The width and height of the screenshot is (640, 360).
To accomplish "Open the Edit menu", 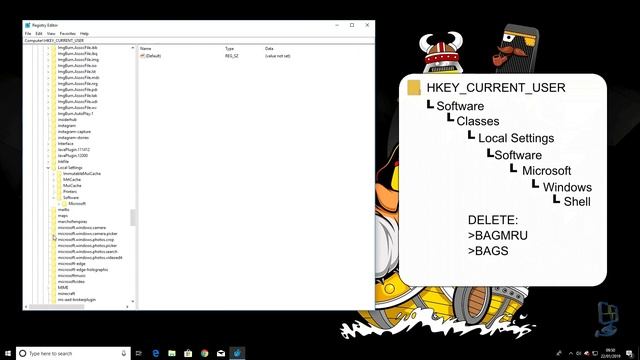I will [x=39, y=33].
